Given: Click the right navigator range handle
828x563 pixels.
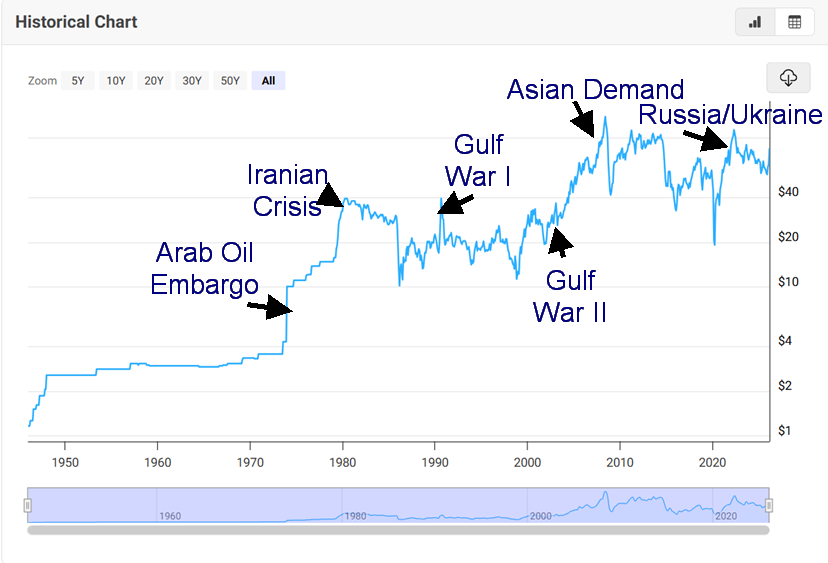Looking at the screenshot, I should tap(769, 505).
